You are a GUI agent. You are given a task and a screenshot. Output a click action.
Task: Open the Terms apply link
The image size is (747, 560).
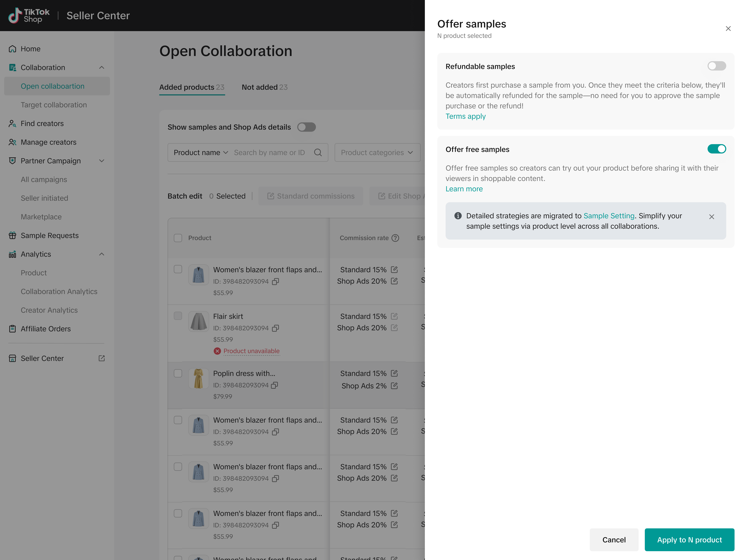[465, 116]
